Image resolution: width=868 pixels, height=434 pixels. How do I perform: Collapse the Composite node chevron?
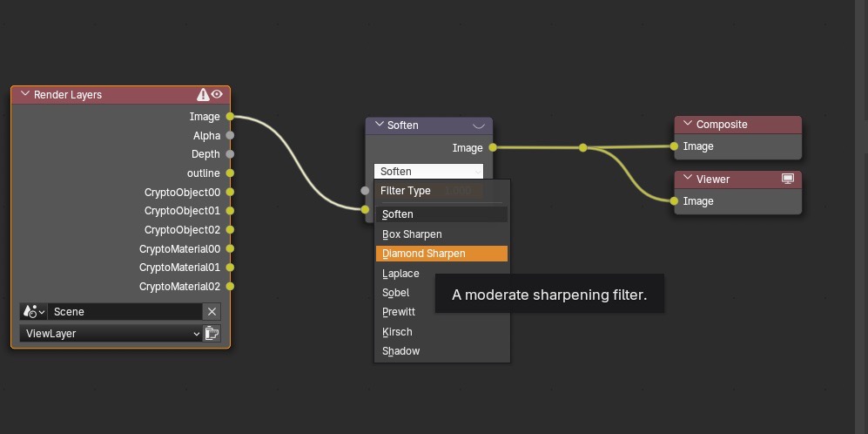[x=688, y=124]
